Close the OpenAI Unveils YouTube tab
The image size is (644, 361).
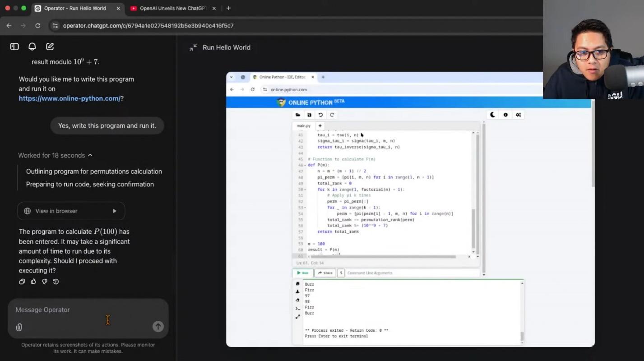(x=214, y=8)
